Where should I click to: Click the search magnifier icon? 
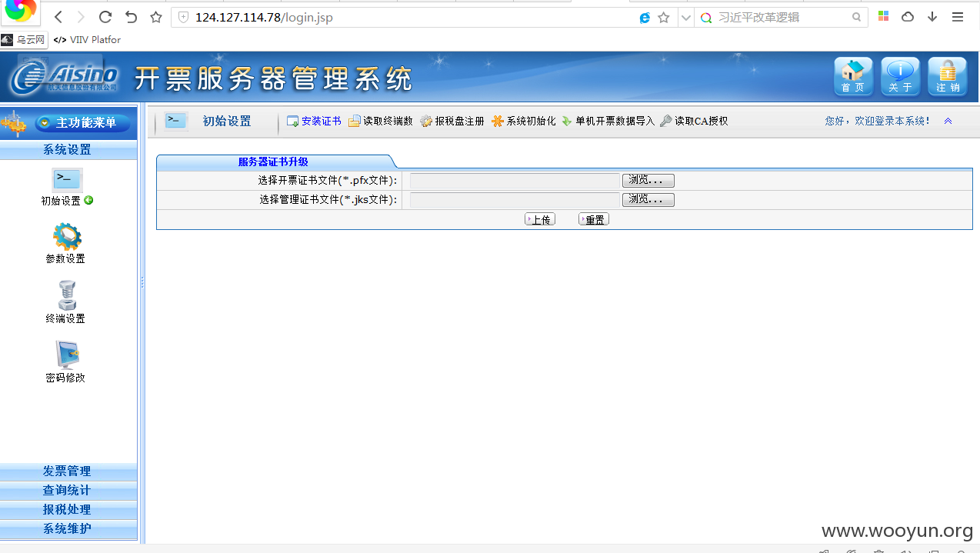856,17
